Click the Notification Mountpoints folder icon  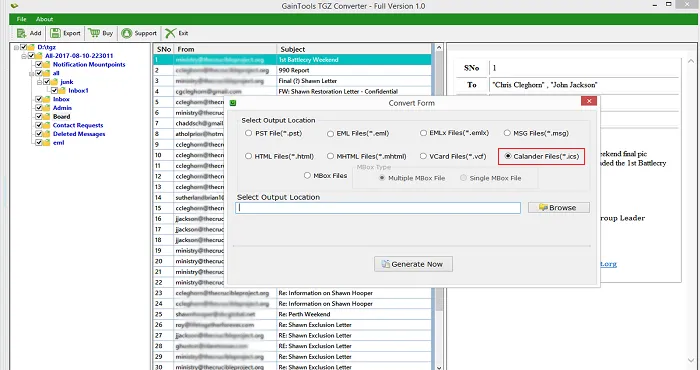[x=46, y=64]
